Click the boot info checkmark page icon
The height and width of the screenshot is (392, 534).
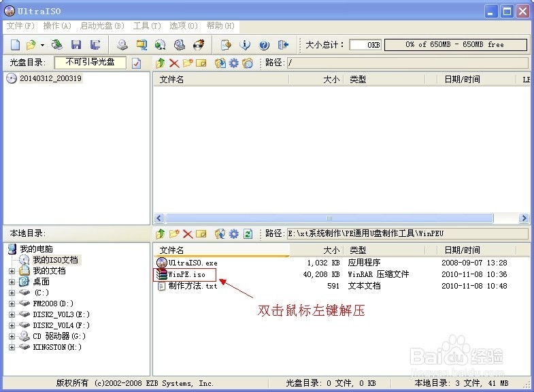tap(136, 63)
